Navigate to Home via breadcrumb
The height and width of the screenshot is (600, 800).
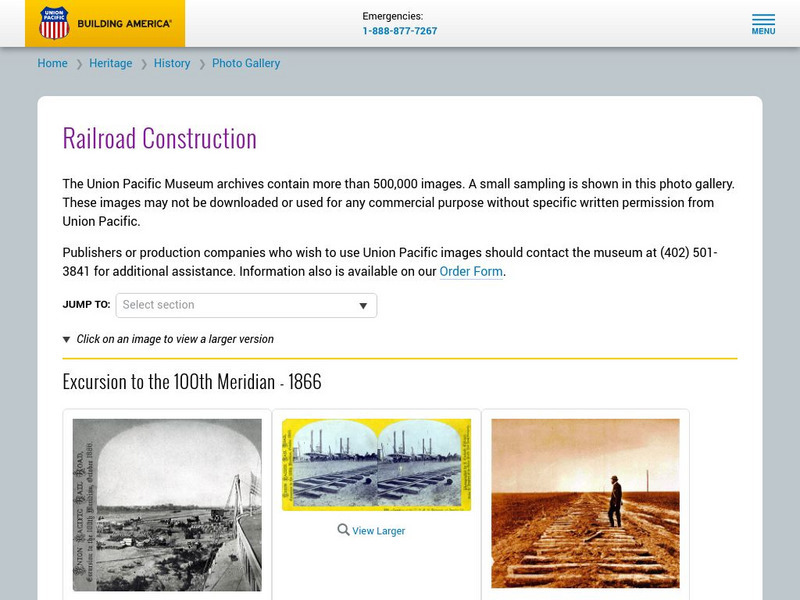point(53,63)
